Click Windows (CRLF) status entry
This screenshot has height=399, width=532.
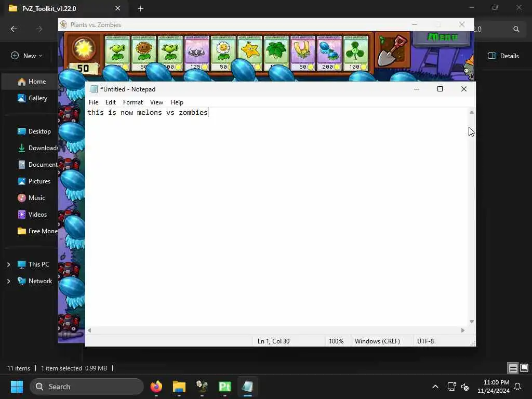(377, 341)
